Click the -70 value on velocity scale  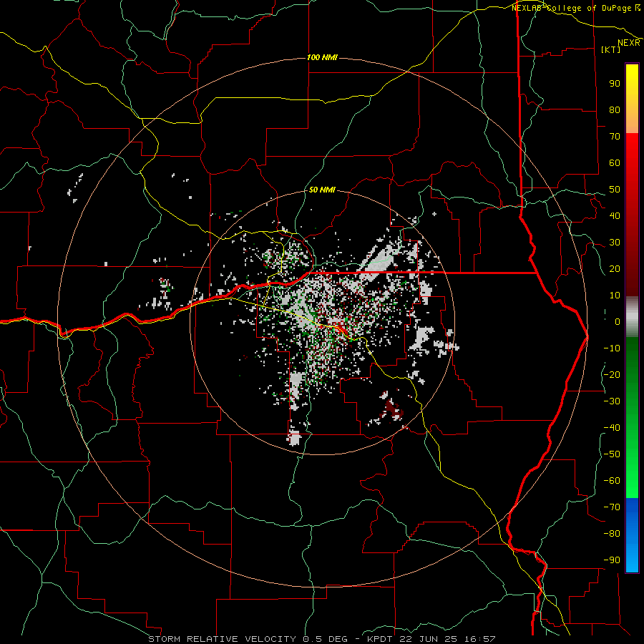click(x=612, y=507)
